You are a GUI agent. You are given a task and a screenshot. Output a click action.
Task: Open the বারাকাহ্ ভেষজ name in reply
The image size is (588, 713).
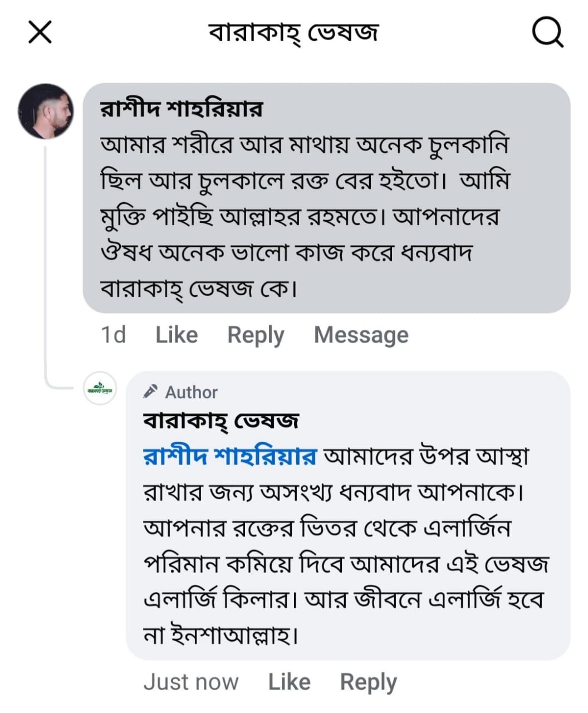pos(221,421)
